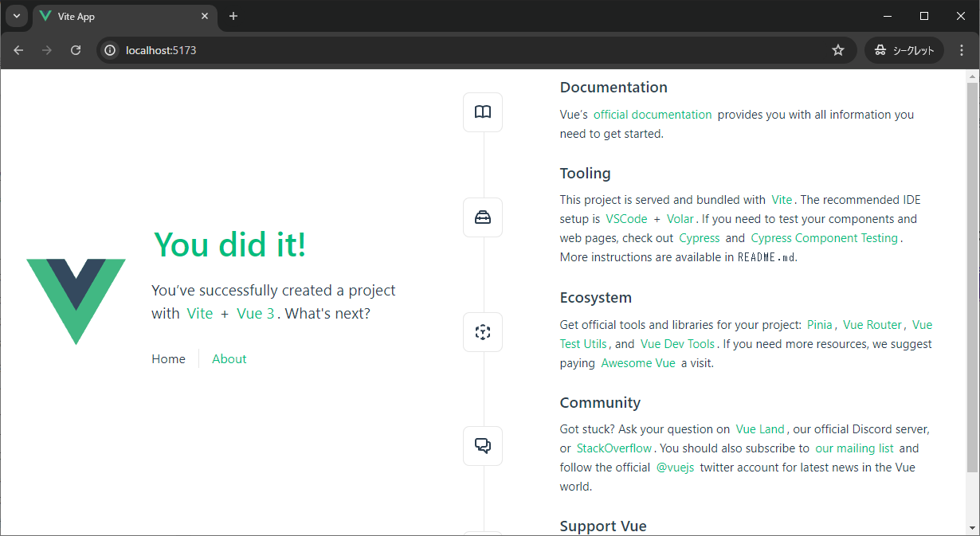The image size is (980, 536).
Task: Open the Vite link under You did it
Action: (200, 314)
